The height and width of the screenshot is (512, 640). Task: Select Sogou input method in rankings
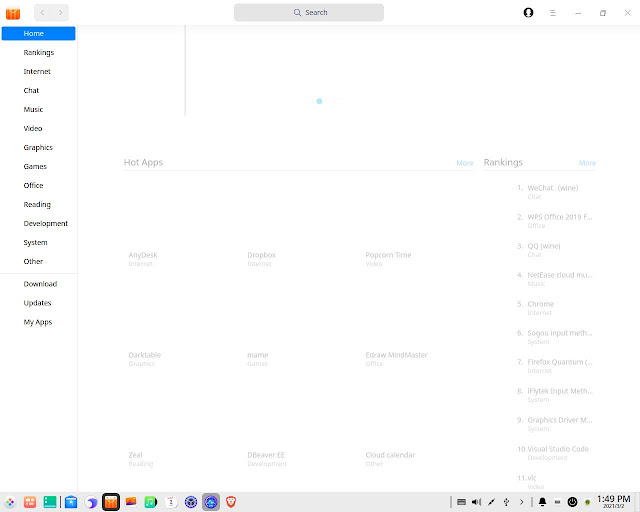click(x=553, y=336)
